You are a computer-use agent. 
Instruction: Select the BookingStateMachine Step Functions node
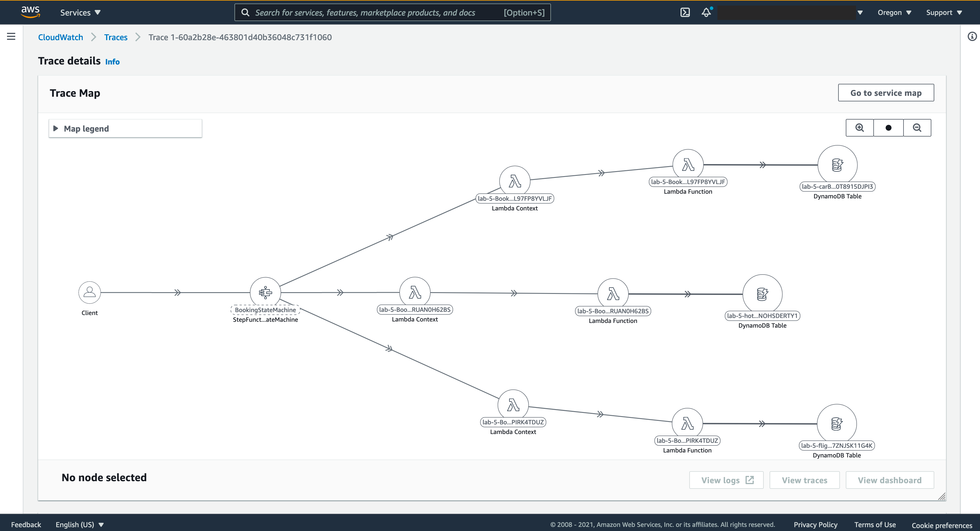(x=265, y=292)
